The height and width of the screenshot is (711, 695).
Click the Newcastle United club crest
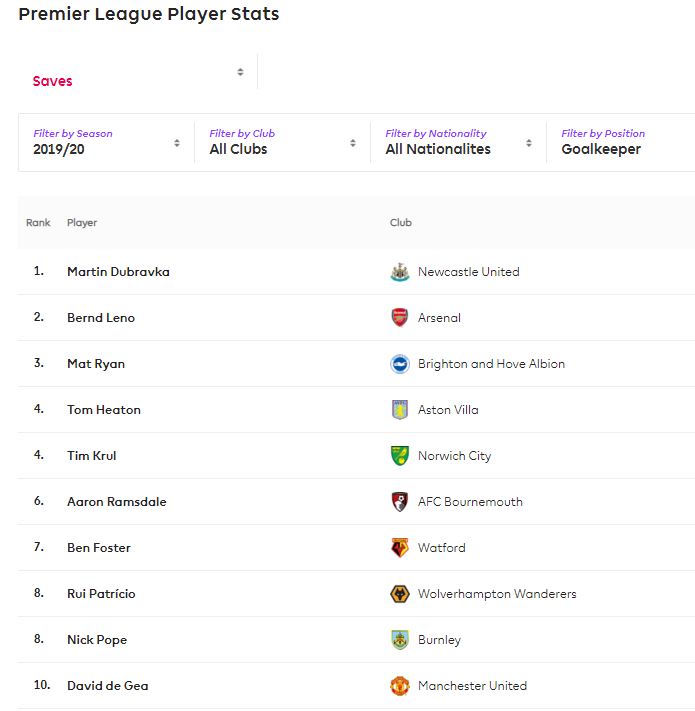(x=400, y=272)
